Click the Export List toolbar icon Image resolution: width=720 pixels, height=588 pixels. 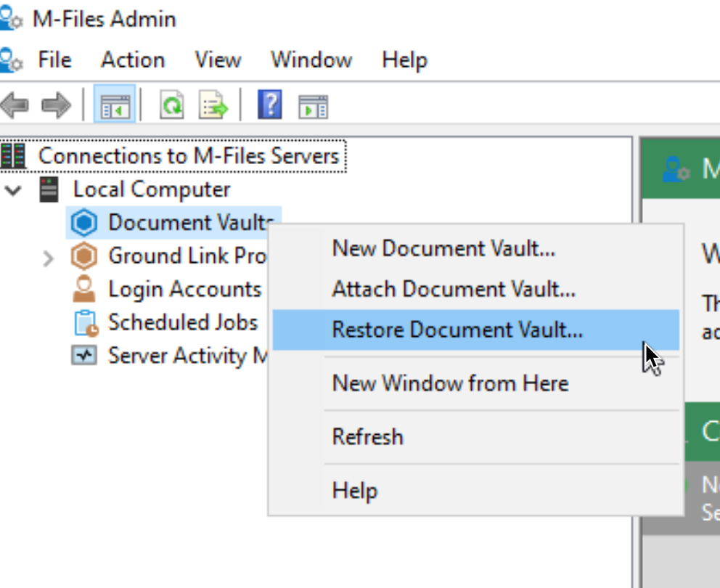click(x=213, y=105)
